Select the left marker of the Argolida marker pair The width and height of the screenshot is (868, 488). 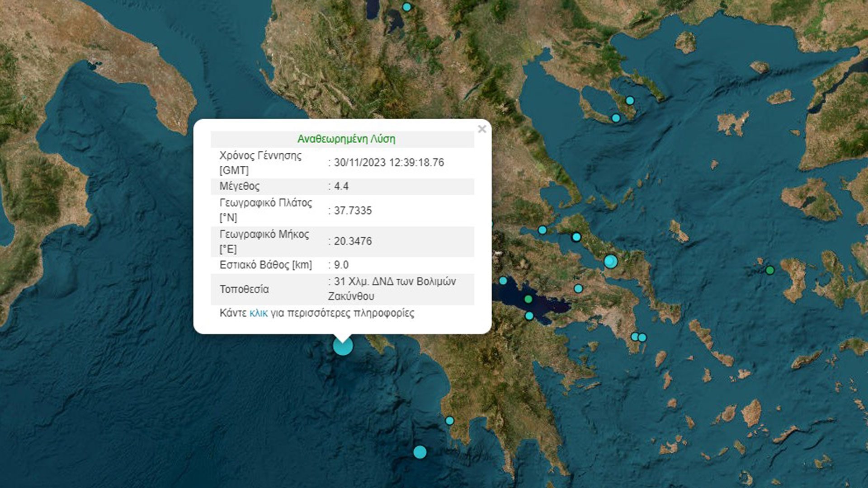tap(635, 337)
